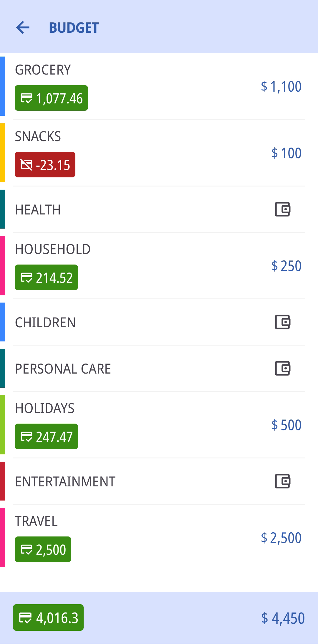Tap the back arrow icon
Screen dimensions: 318x644
click(23, 28)
